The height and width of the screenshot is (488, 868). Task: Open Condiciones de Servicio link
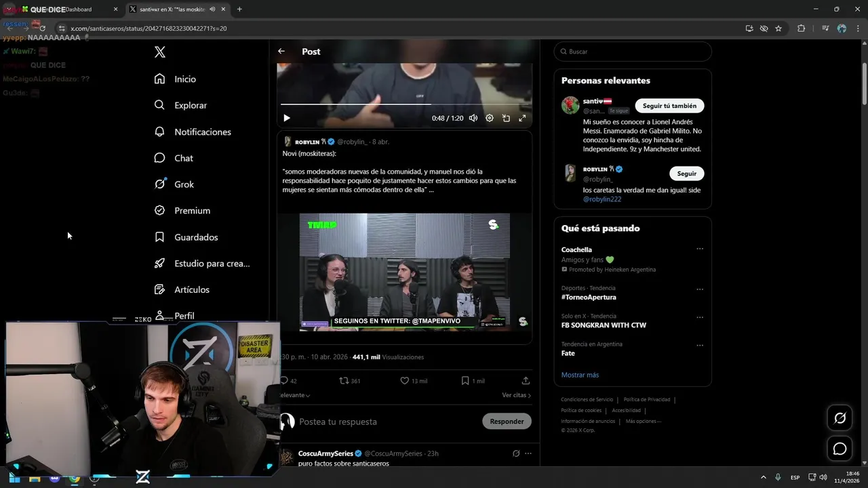[587, 399]
